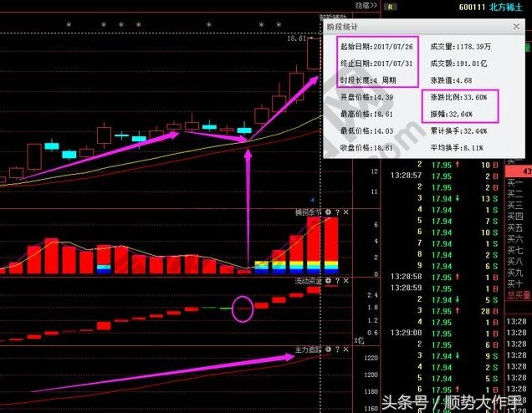This screenshot has height=413, width=532.
Task: Click help icon for 流动资金 indicator
Action: point(337,282)
